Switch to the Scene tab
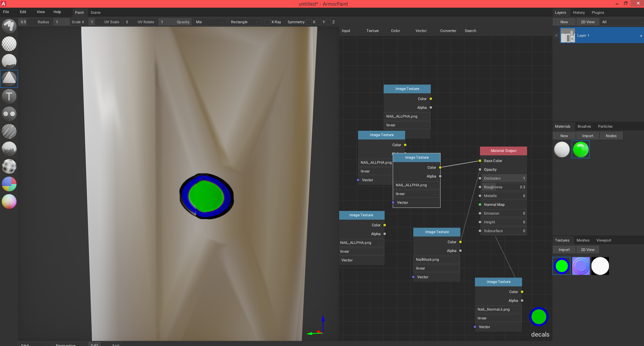Image resolution: width=644 pixels, height=346 pixels. pyautogui.click(x=95, y=12)
